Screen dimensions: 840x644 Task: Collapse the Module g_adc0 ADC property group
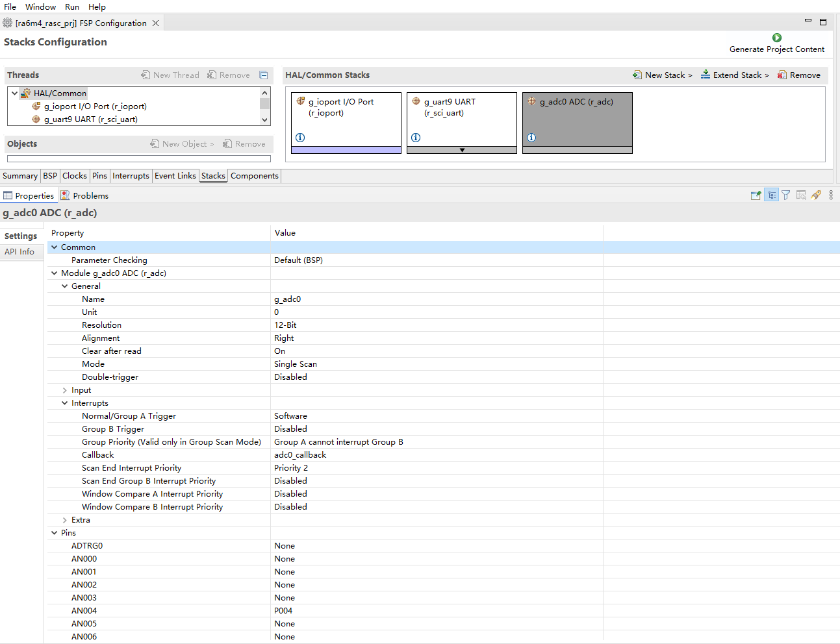point(55,273)
